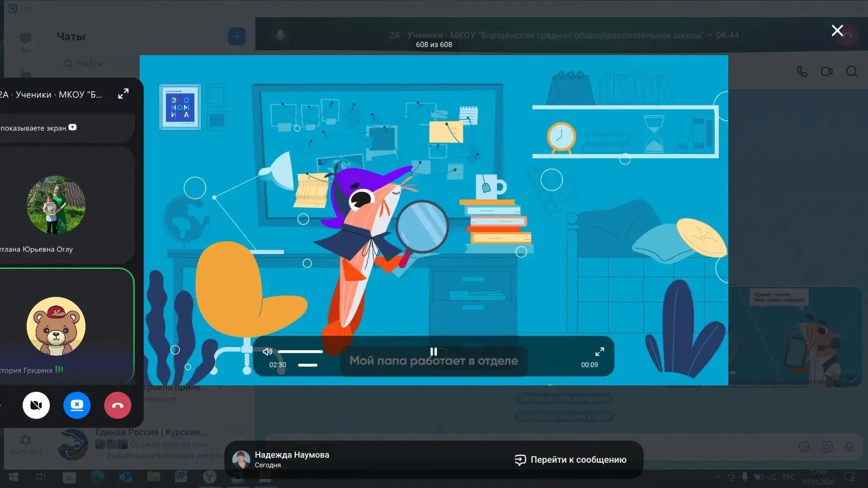Adjust the video volume slider
868x488 pixels.
pyautogui.click(x=300, y=352)
